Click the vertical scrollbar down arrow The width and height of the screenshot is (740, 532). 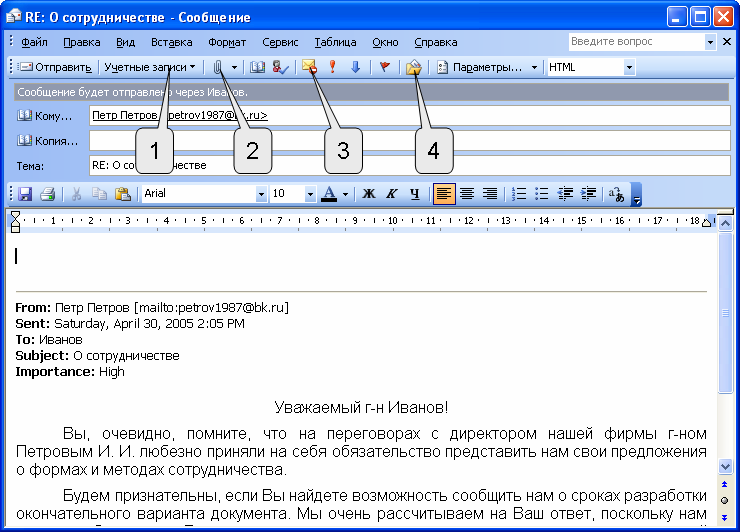pos(725,466)
